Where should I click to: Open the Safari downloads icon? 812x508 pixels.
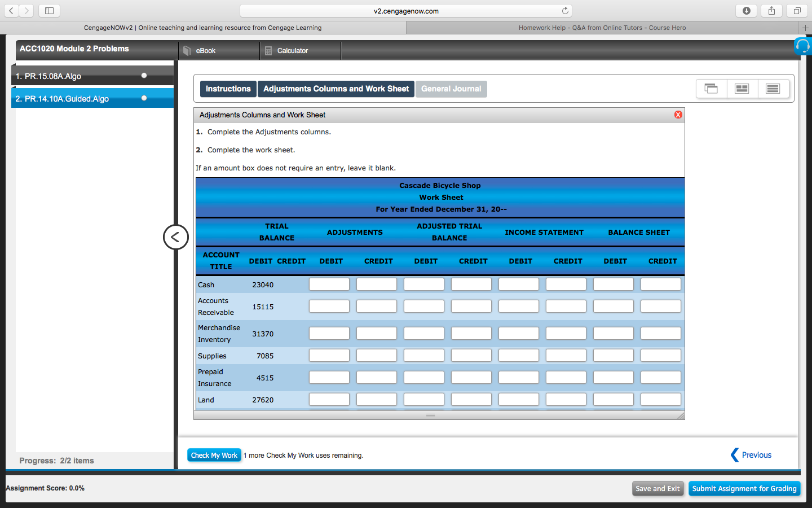click(x=747, y=11)
